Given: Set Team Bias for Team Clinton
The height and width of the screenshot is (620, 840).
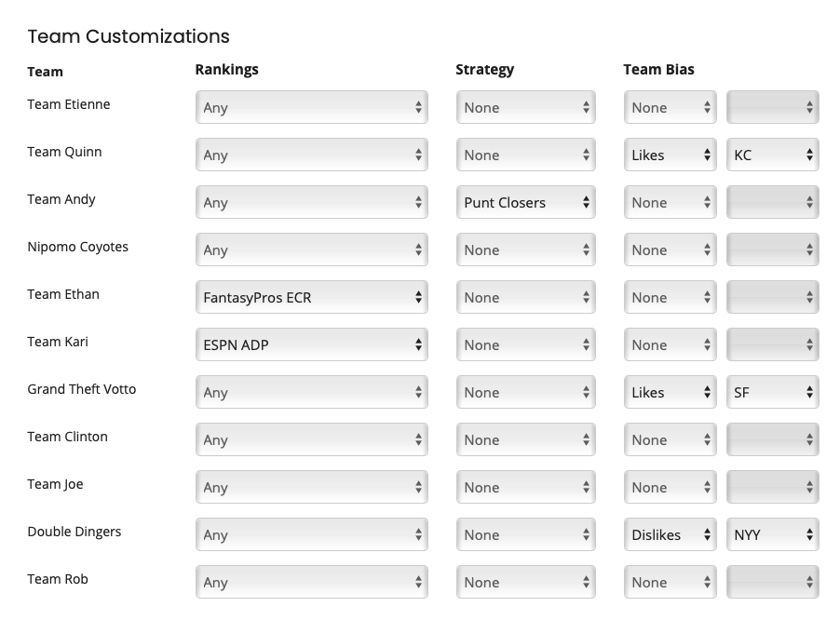Looking at the screenshot, I should (670, 439).
